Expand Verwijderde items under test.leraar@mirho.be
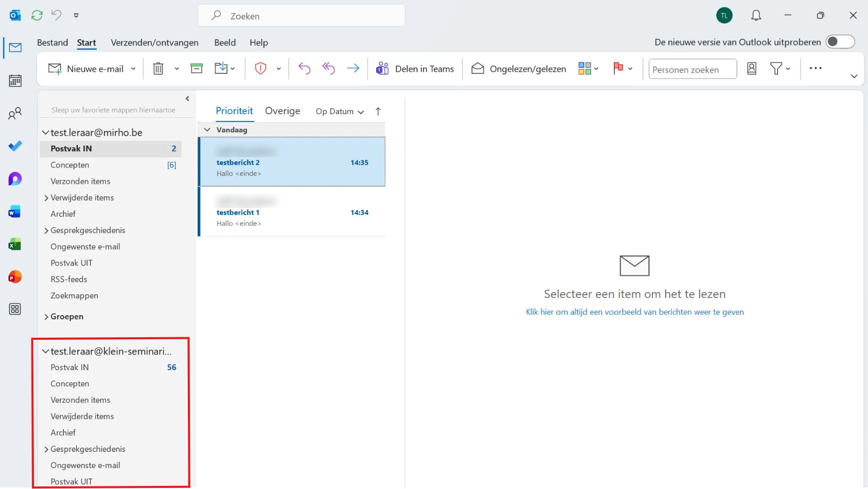Screen dimensions: 868x489 [46, 197]
